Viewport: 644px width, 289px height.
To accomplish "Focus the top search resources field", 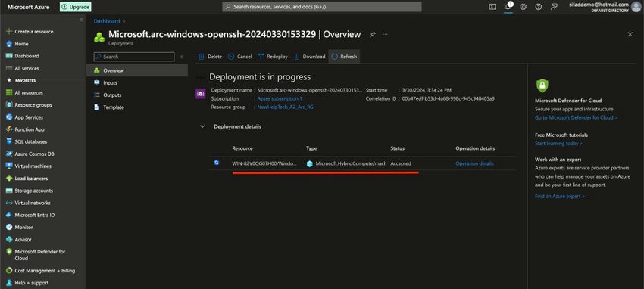I will (322, 7).
